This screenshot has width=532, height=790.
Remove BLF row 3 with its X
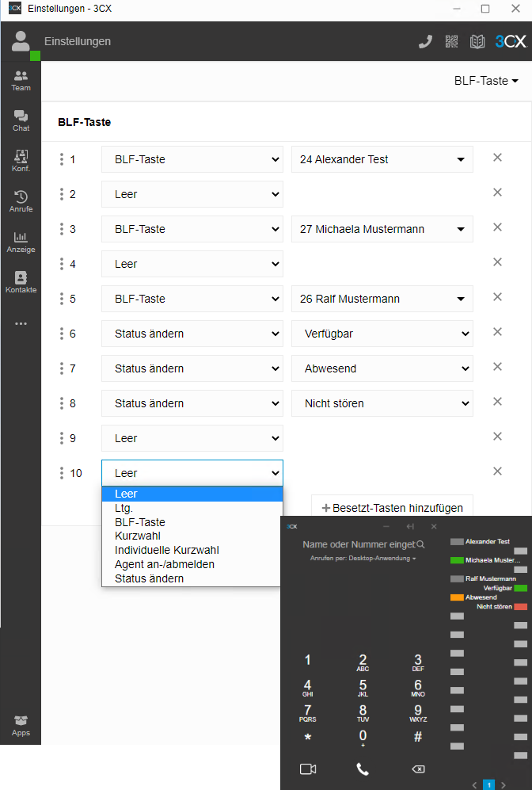497,227
